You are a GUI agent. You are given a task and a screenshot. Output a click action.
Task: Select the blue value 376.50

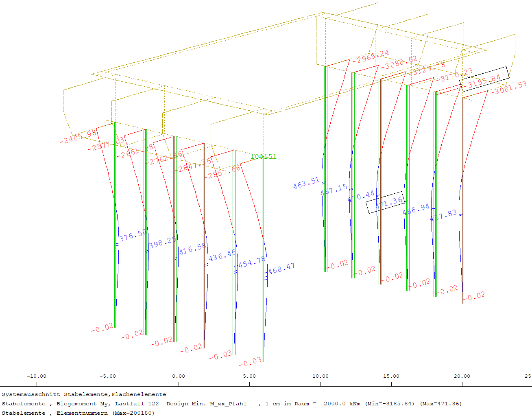tap(133, 235)
